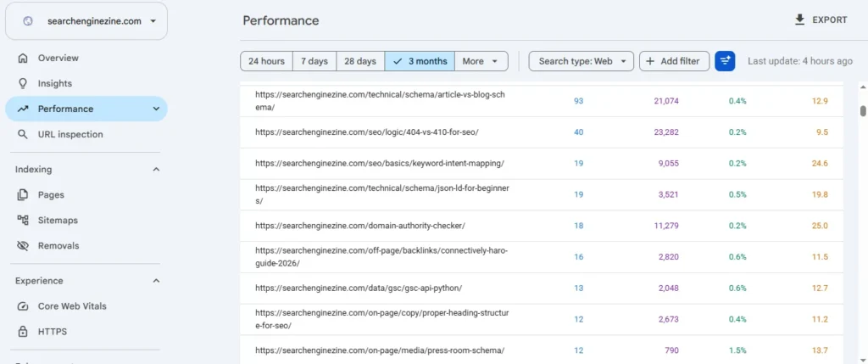The height and width of the screenshot is (364, 868).
Task: Open the More date range dropdown
Action: click(x=481, y=61)
